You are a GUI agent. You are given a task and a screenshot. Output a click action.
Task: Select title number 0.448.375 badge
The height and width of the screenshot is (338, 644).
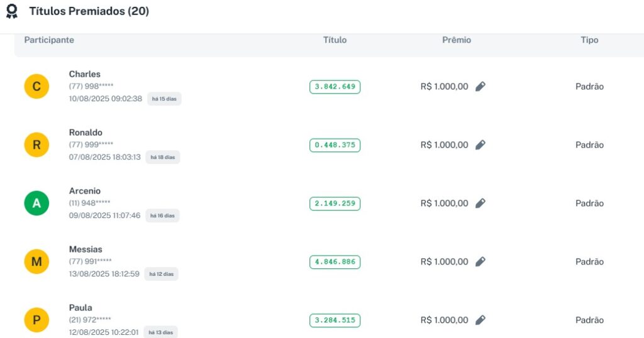tap(335, 145)
